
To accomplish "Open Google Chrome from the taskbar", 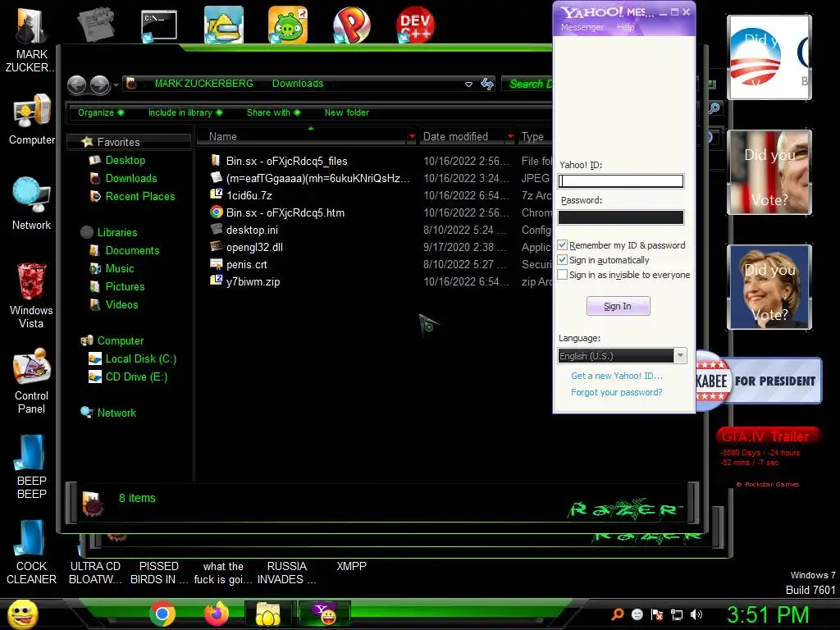I will [x=162, y=614].
